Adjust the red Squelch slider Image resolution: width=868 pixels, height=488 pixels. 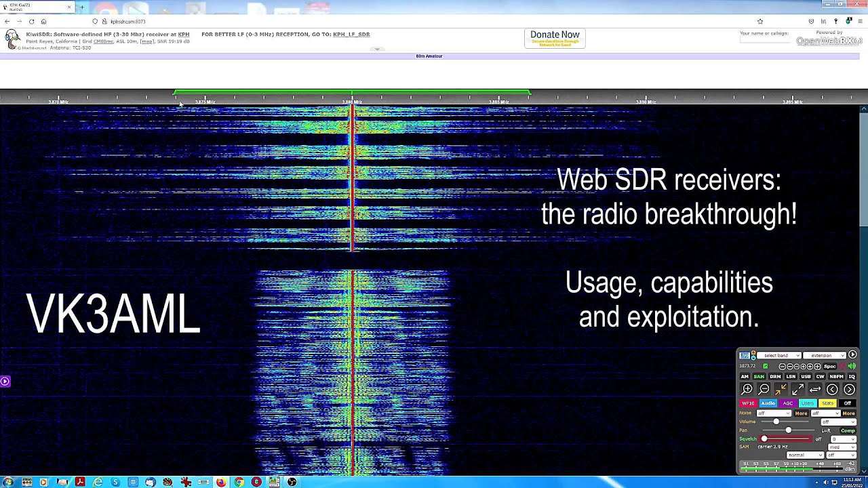(x=787, y=439)
